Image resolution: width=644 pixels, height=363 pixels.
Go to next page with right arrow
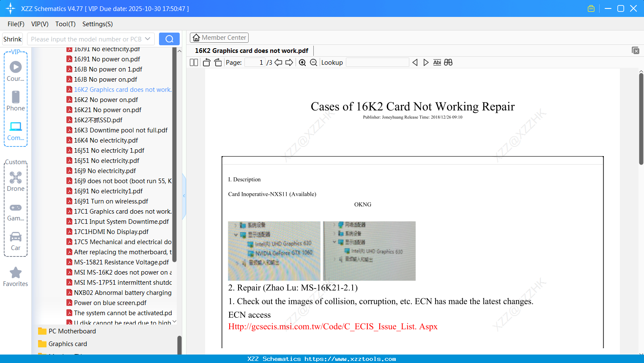(x=289, y=63)
